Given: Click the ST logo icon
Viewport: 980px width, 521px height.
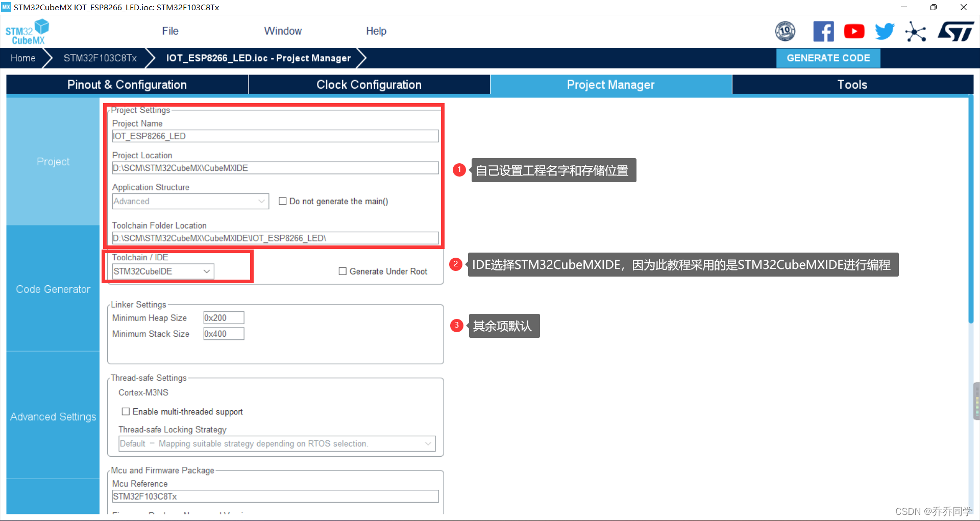Looking at the screenshot, I should click(955, 31).
